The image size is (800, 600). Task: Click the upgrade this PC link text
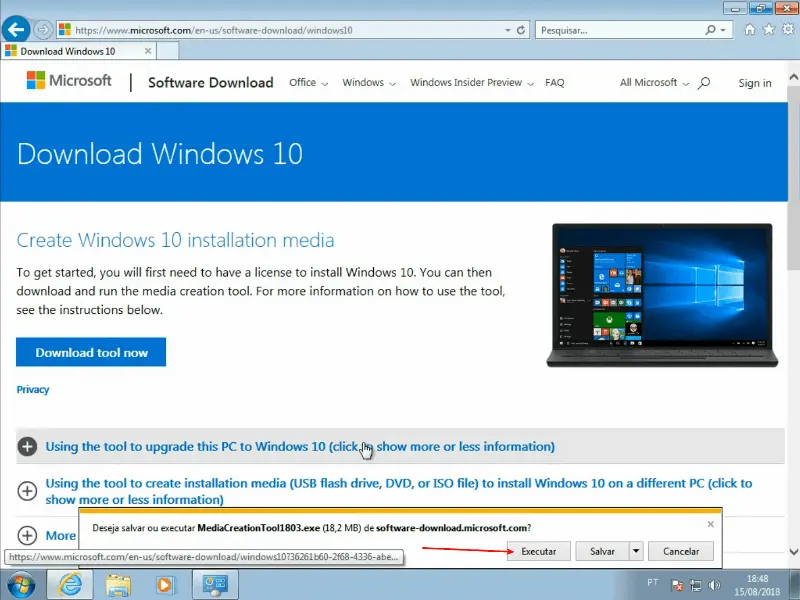click(300, 446)
